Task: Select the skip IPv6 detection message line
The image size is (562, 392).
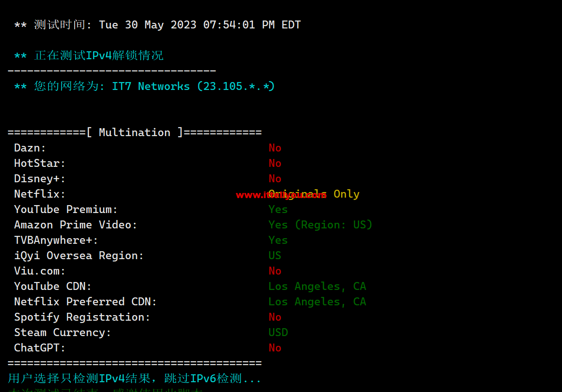Action: click(x=135, y=378)
